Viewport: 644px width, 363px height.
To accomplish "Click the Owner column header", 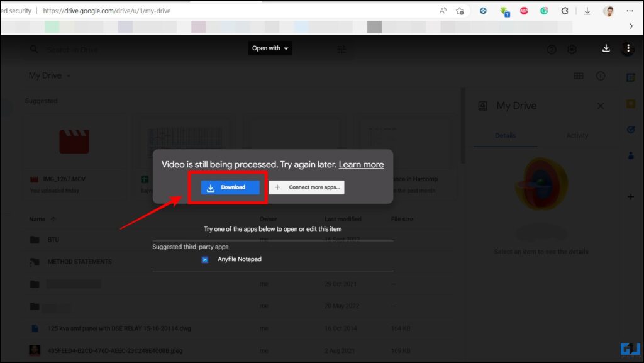I will (x=268, y=220).
